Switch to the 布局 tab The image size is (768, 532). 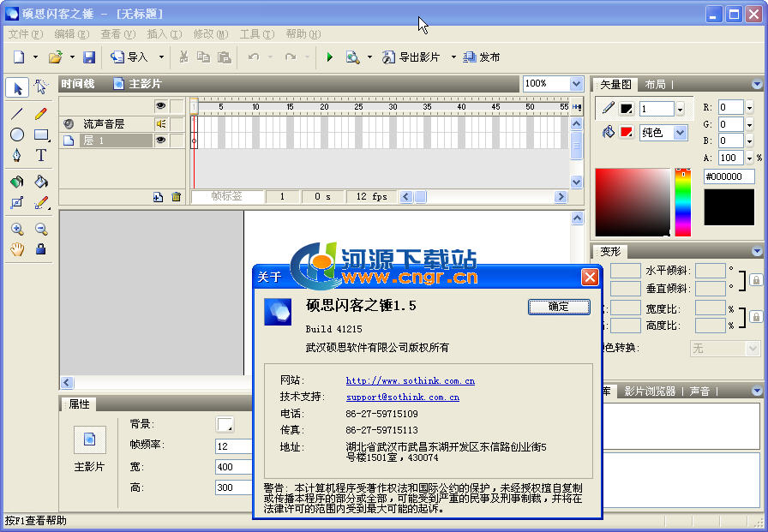click(x=655, y=84)
